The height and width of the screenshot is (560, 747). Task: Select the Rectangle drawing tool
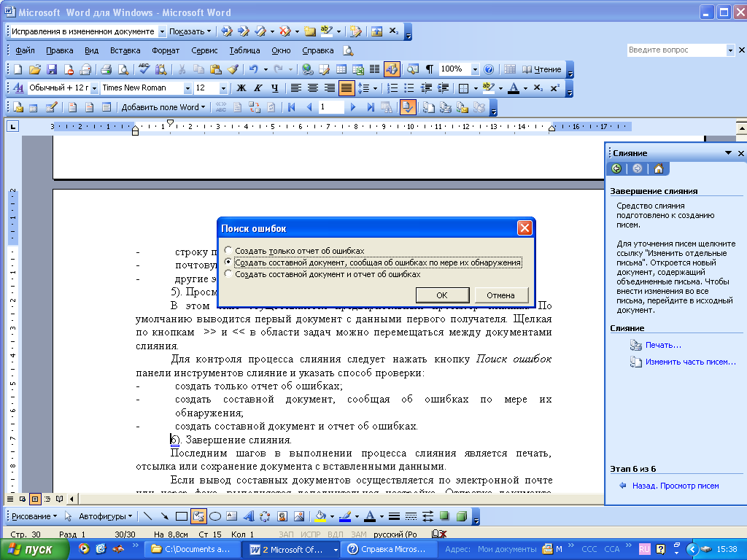181,516
